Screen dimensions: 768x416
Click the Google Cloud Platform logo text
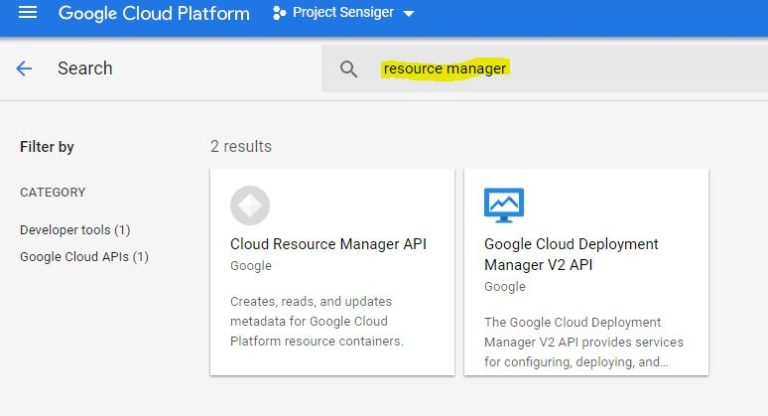tap(154, 13)
